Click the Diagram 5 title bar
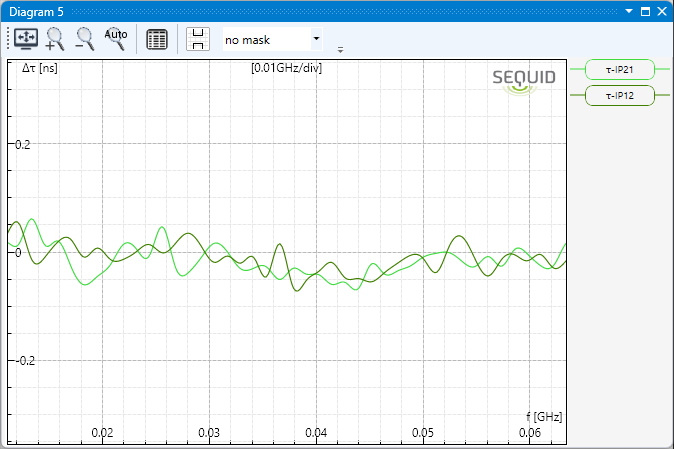The width and height of the screenshot is (674, 449). click(300, 10)
